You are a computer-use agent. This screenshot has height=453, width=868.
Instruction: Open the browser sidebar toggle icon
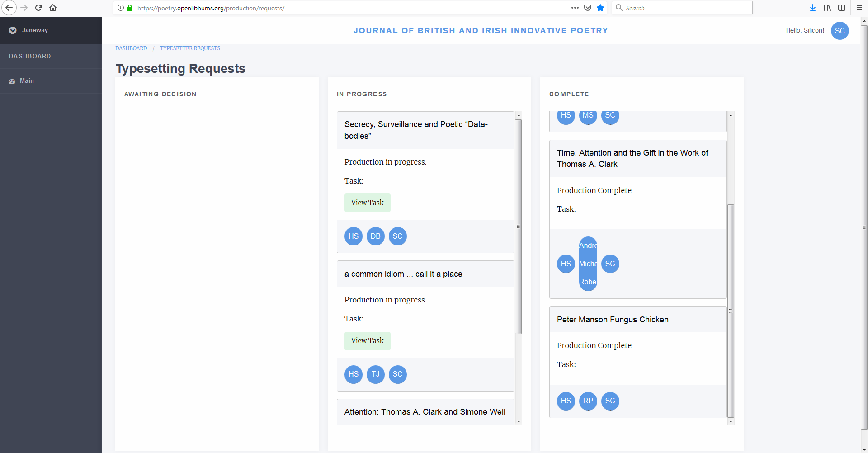(842, 8)
